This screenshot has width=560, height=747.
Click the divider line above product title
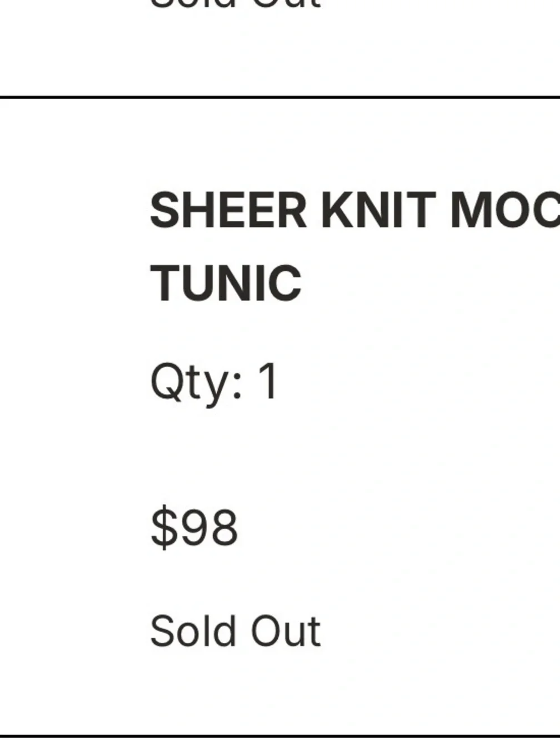pyautogui.click(x=280, y=98)
